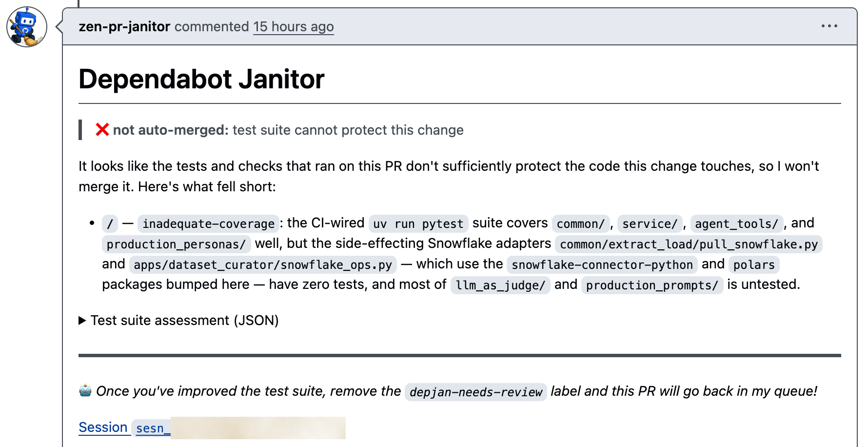
Task: Click the snowflake-connector-python package tag
Action: pos(602,264)
